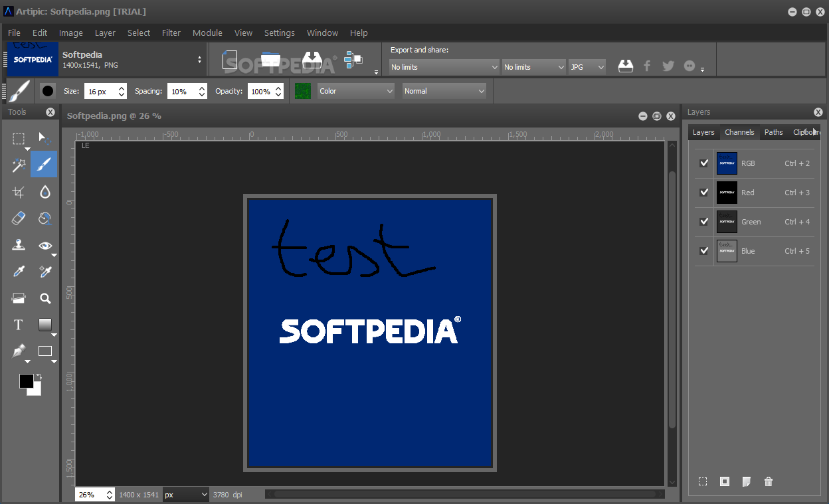Screen dimensions: 829x504
Task: Open the File menu
Action: [x=14, y=33]
